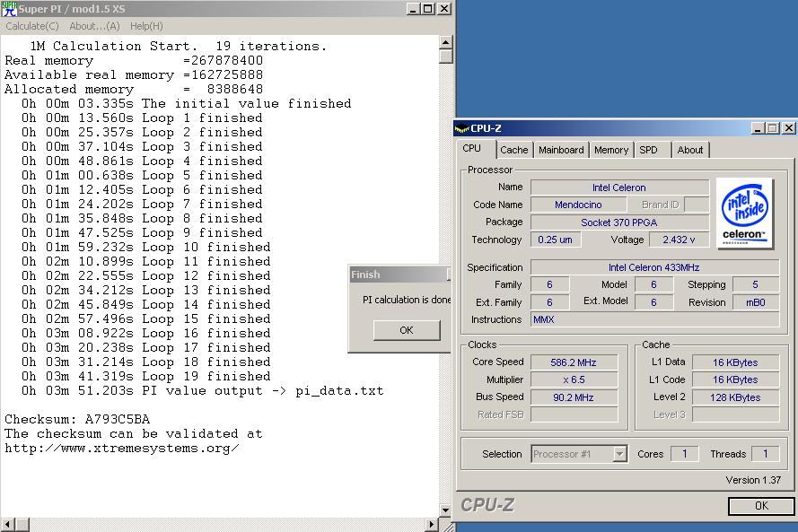Open the About...(A) menu in Super PI

(94, 26)
